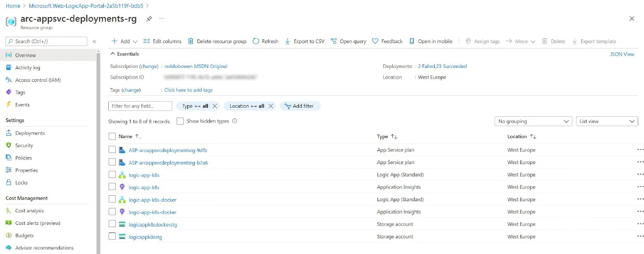
Task: Click 'Click here to add tags' link
Action: click(x=188, y=90)
